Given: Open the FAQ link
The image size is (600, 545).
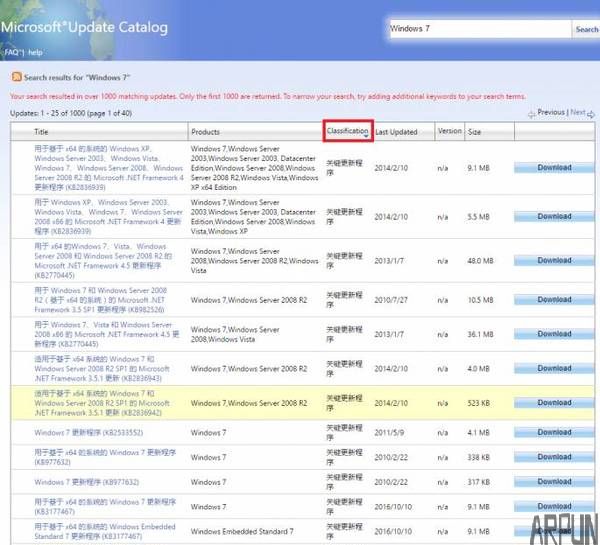Looking at the screenshot, I should point(12,51).
